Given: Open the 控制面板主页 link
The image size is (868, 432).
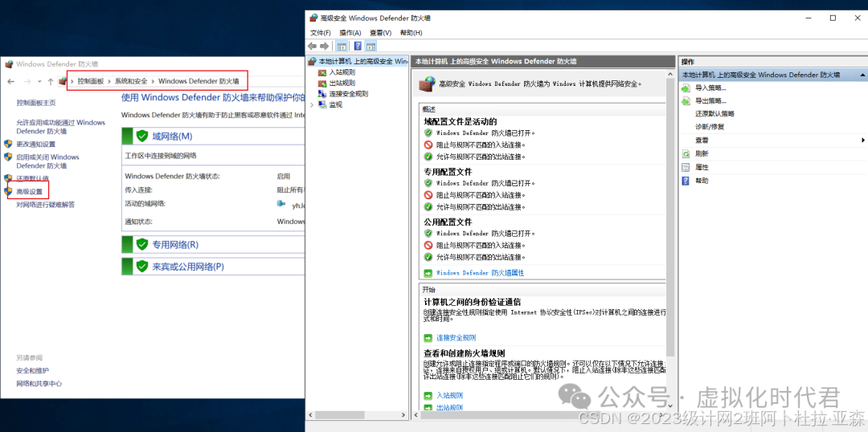Looking at the screenshot, I should (36, 103).
